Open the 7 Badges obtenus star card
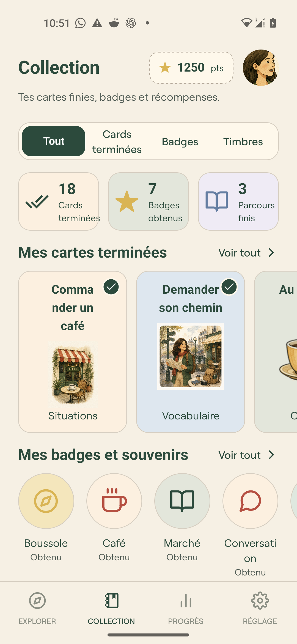 coord(148,201)
